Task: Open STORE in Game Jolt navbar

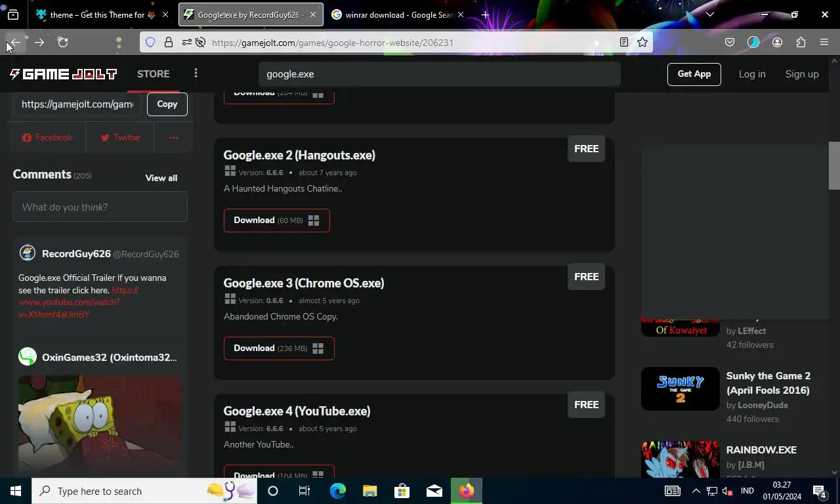Action: click(154, 74)
